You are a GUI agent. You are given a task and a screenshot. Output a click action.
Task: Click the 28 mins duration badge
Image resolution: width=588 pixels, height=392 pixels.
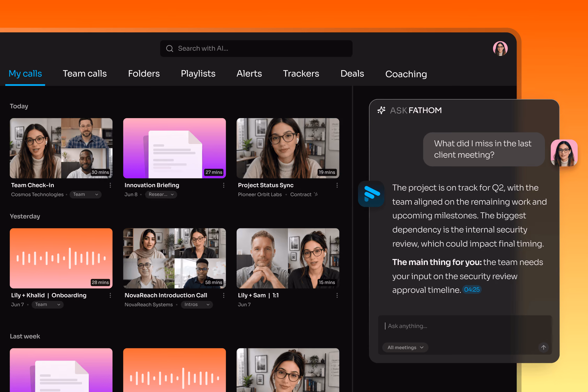100,282
